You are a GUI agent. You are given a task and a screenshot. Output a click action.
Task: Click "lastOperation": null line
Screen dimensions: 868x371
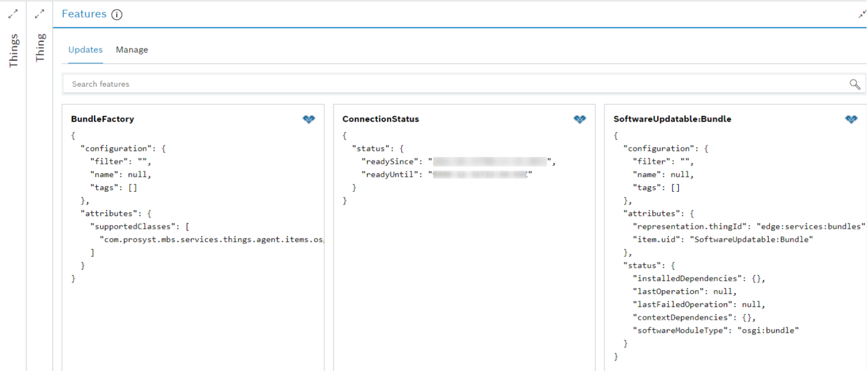pos(684,292)
